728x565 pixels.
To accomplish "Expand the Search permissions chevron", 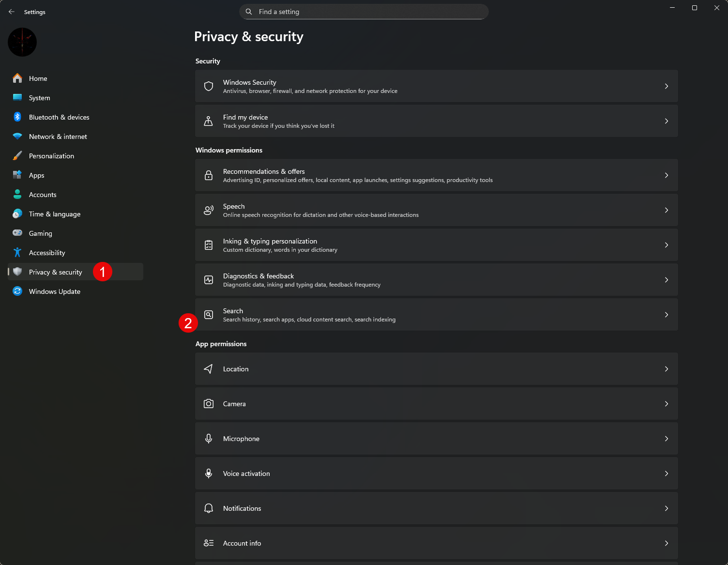I will pyautogui.click(x=667, y=315).
